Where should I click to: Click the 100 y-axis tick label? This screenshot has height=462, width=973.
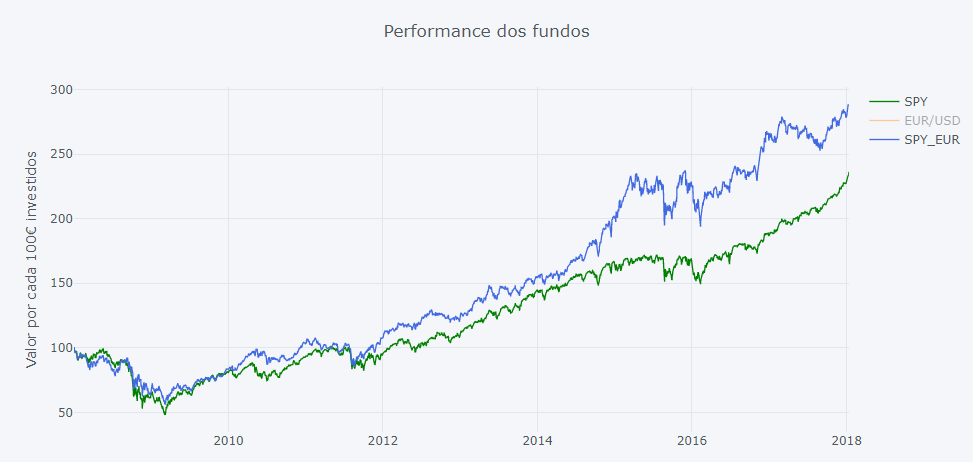pyautogui.click(x=62, y=348)
